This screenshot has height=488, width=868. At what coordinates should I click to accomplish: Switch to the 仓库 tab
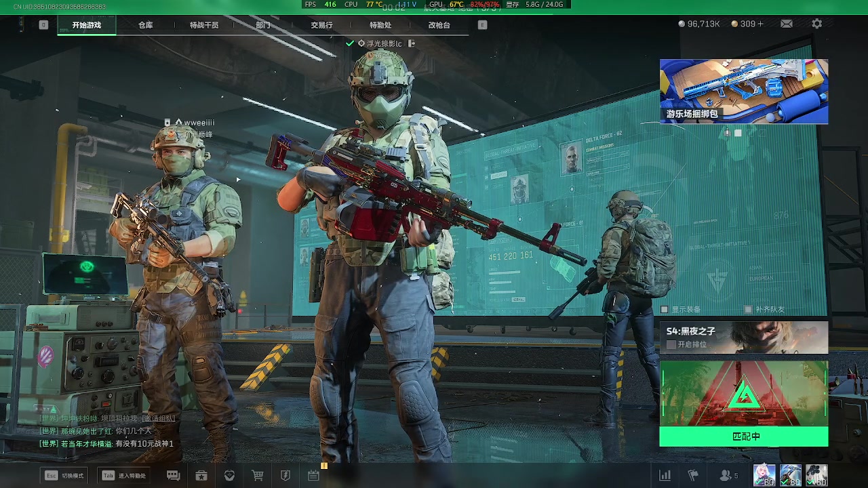click(x=146, y=25)
